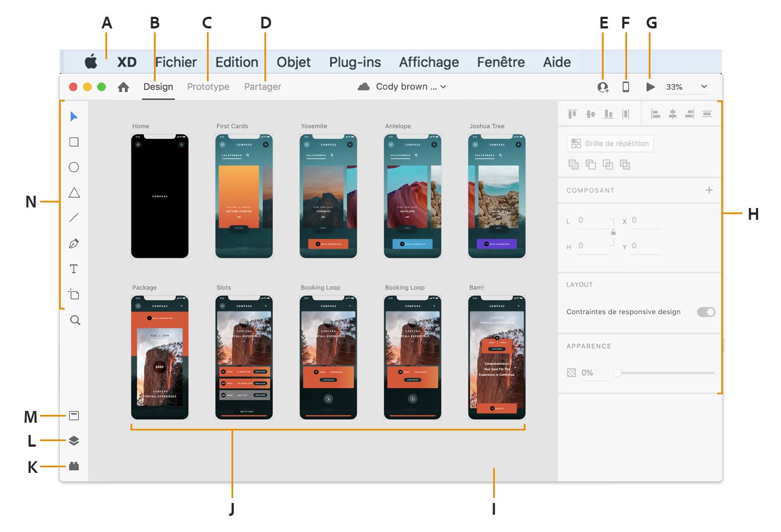Expand the Cody brown document dropdown
781x532 pixels.
441,86
